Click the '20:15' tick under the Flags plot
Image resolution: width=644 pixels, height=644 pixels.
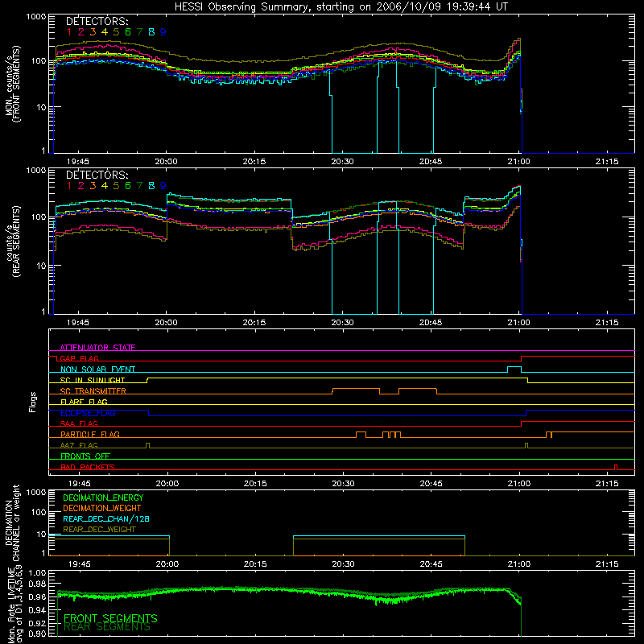pos(255,484)
